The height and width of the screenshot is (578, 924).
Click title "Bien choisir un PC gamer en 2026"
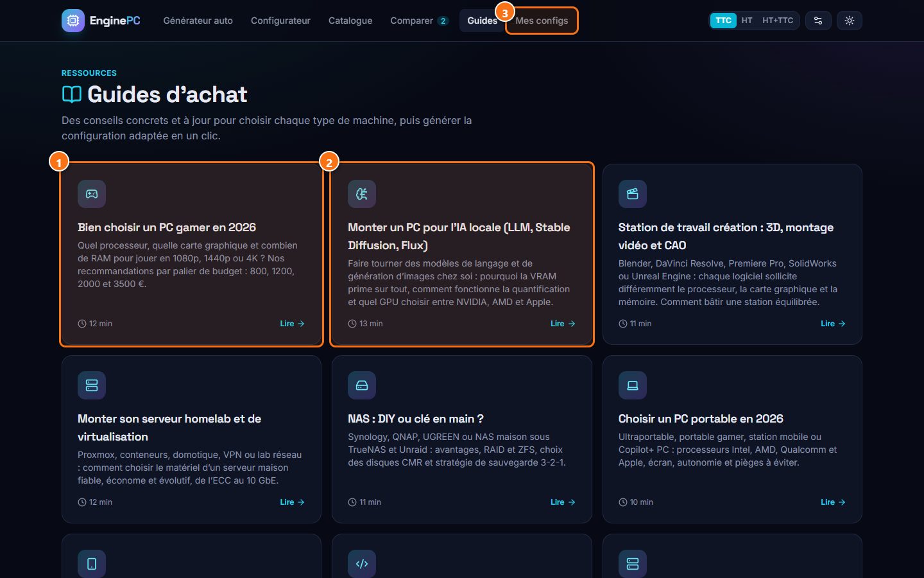pos(167,227)
